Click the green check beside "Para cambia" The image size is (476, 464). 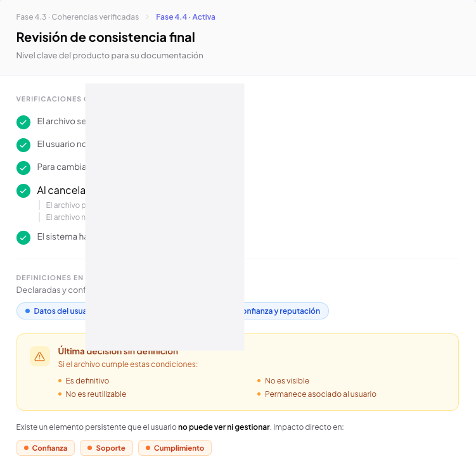click(x=23, y=167)
